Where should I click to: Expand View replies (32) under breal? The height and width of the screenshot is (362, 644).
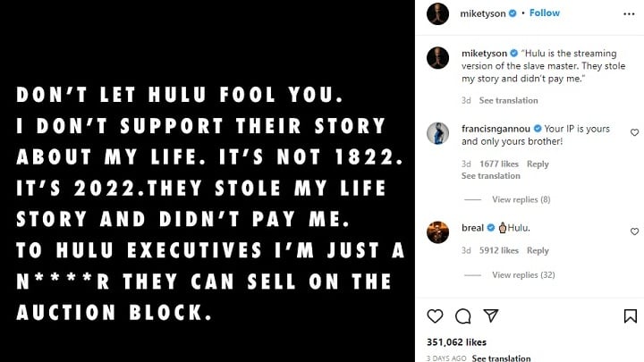point(523,274)
